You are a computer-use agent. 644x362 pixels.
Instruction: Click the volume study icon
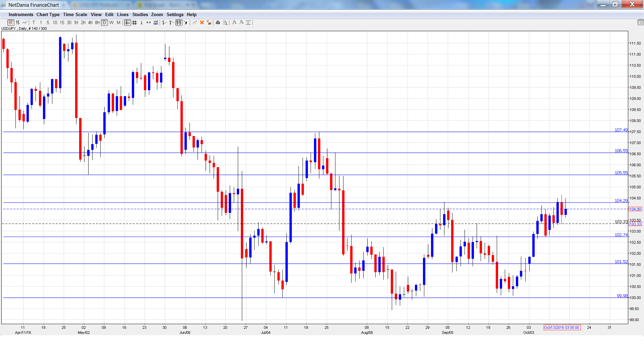click(x=156, y=22)
